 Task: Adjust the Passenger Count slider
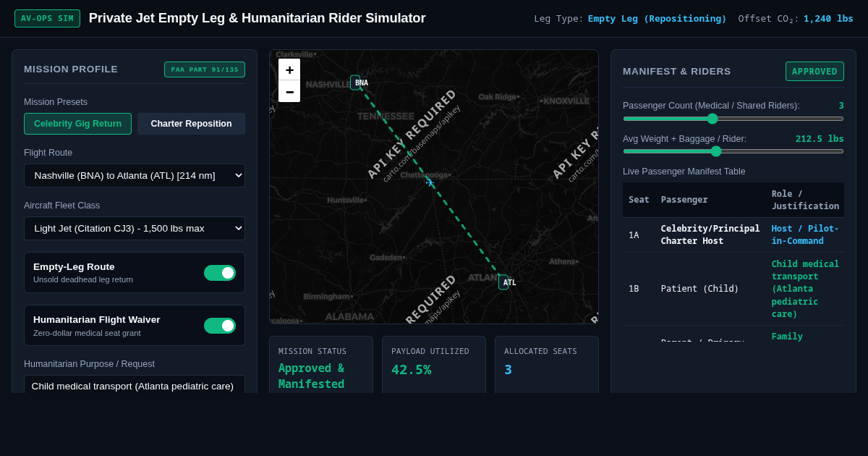733,119
